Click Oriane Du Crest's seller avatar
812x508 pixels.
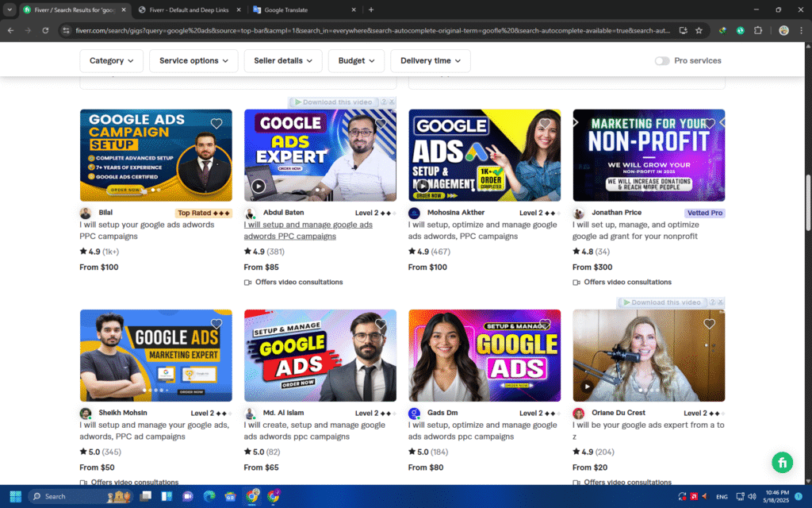[578, 414]
